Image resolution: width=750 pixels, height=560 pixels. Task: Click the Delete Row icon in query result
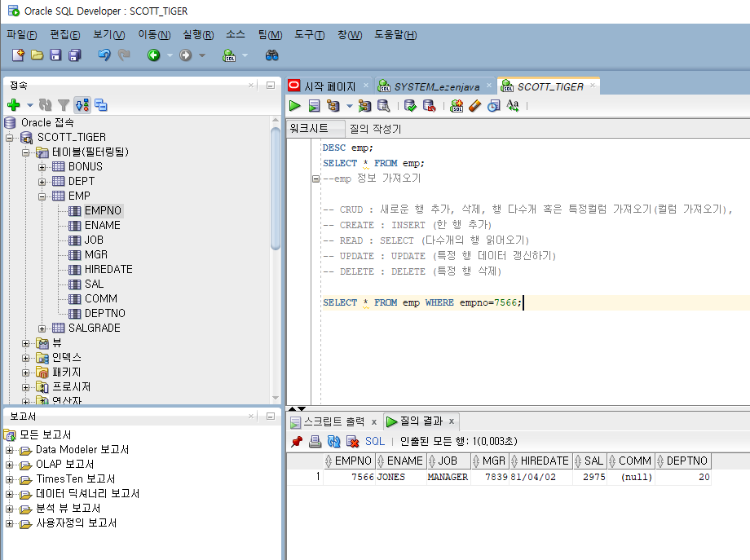[352, 442]
